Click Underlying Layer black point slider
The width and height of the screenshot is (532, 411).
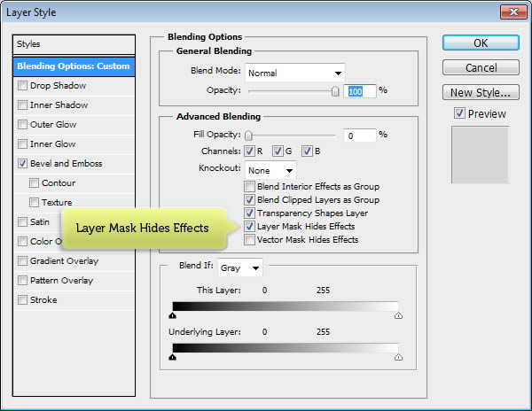(x=172, y=358)
